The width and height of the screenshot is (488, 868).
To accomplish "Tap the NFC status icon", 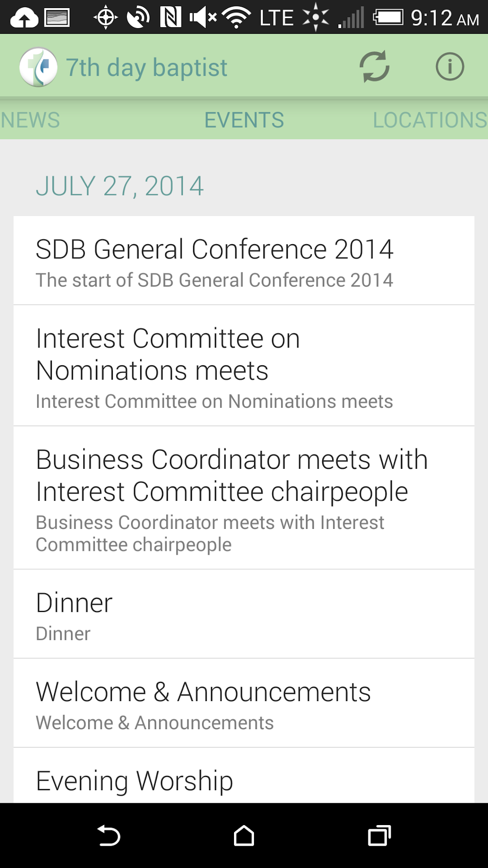I will coord(171,18).
